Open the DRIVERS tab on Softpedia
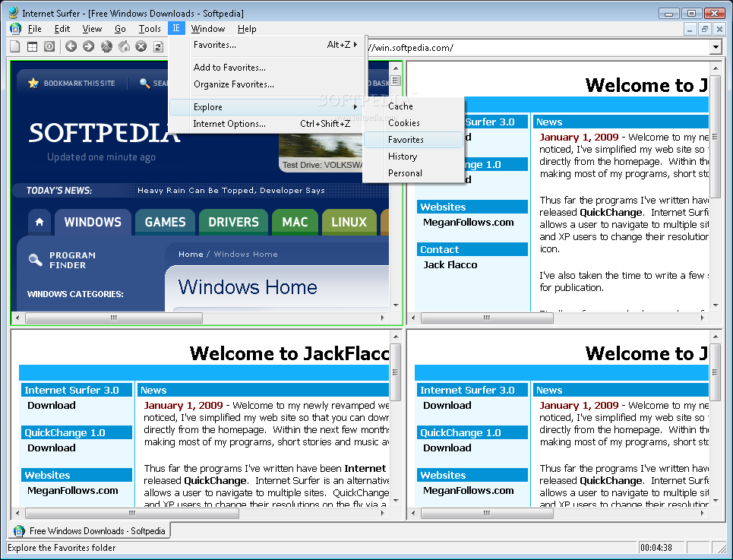The width and height of the screenshot is (733, 560). coord(233,222)
